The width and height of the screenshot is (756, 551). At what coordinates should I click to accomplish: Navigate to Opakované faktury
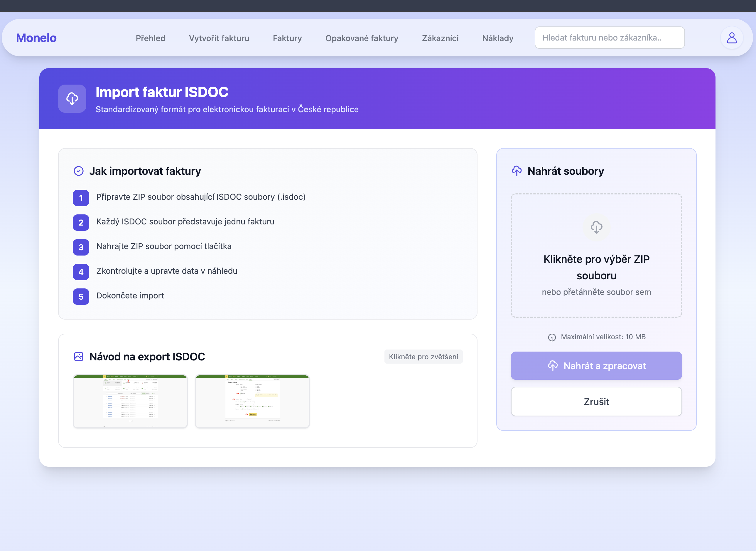click(x=362, y=38)
